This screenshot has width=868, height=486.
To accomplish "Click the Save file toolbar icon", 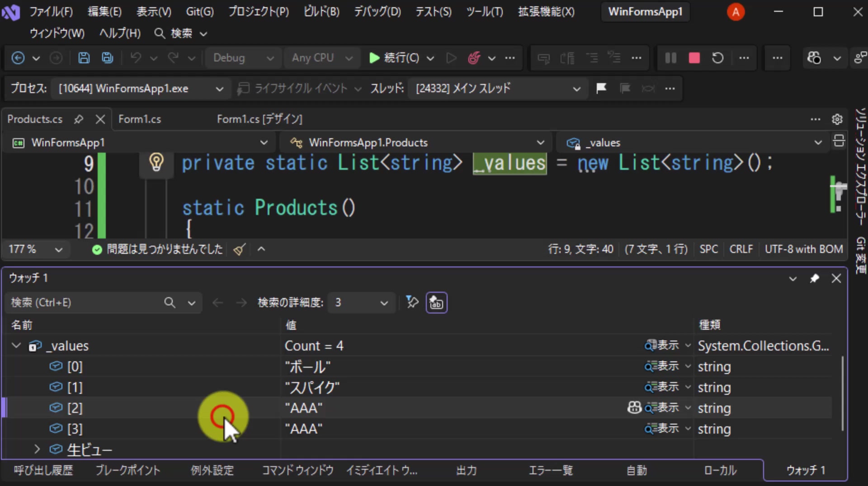I will pos(84,58).
